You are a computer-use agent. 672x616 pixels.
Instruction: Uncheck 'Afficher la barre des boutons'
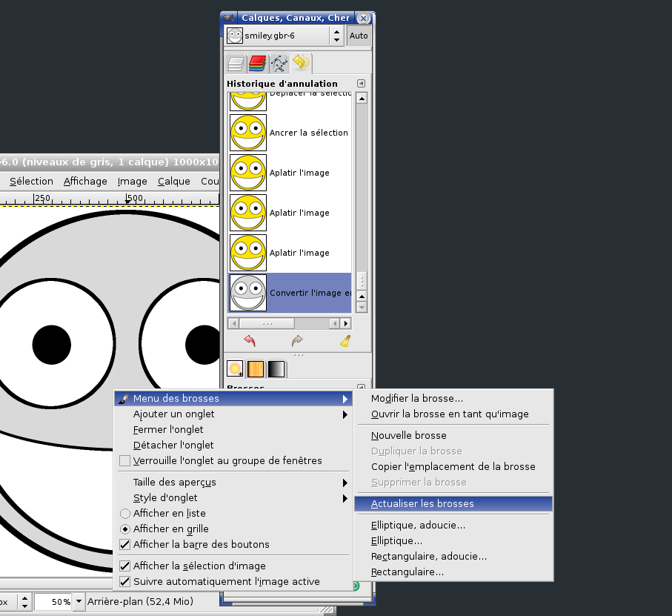125,545
